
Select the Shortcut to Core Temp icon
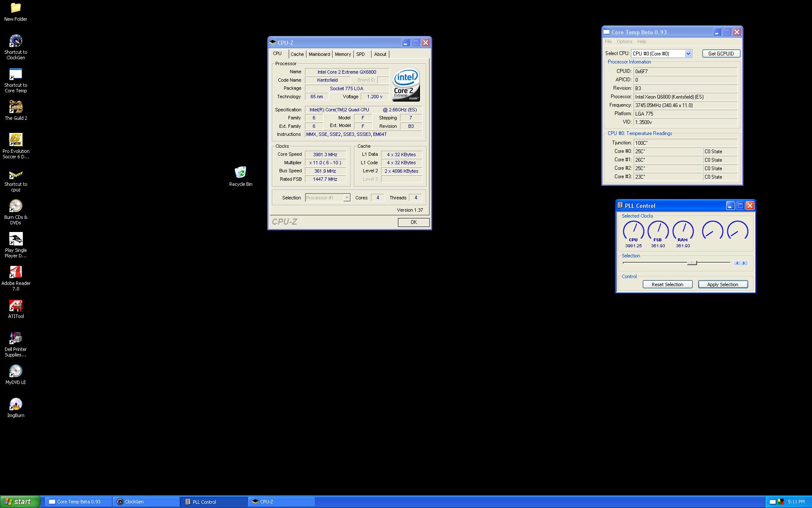(x=16, y=80)
